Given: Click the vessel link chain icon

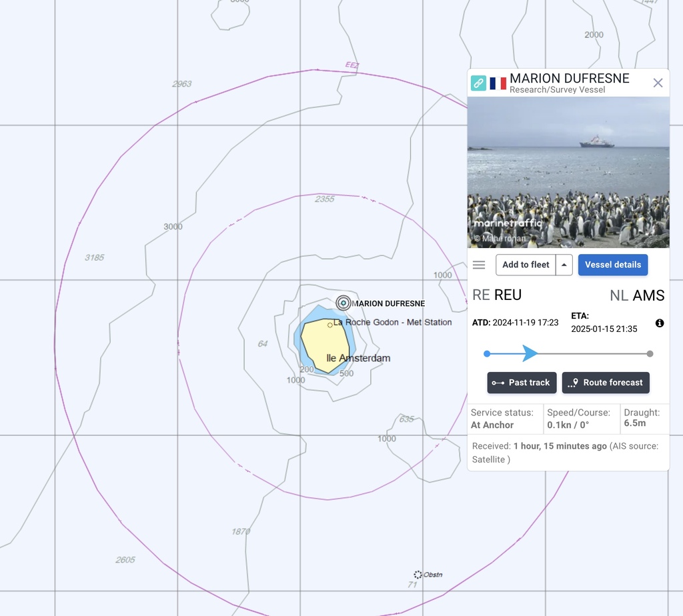Looking at the screenshot, I should point(478,83).
